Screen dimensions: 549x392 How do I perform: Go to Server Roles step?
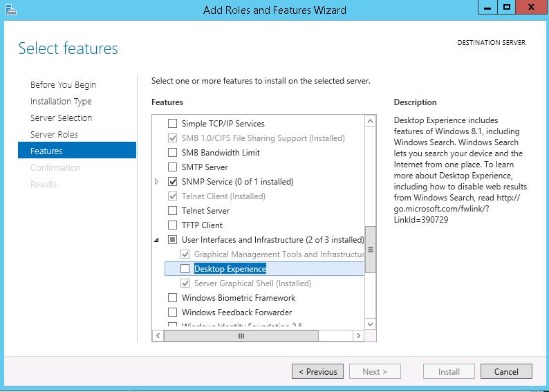[x=54, y=135]
